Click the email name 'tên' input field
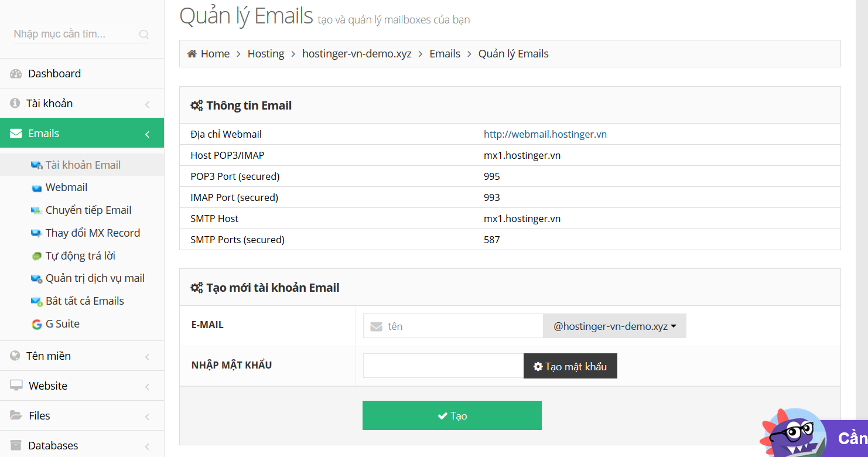 [453, 326]
